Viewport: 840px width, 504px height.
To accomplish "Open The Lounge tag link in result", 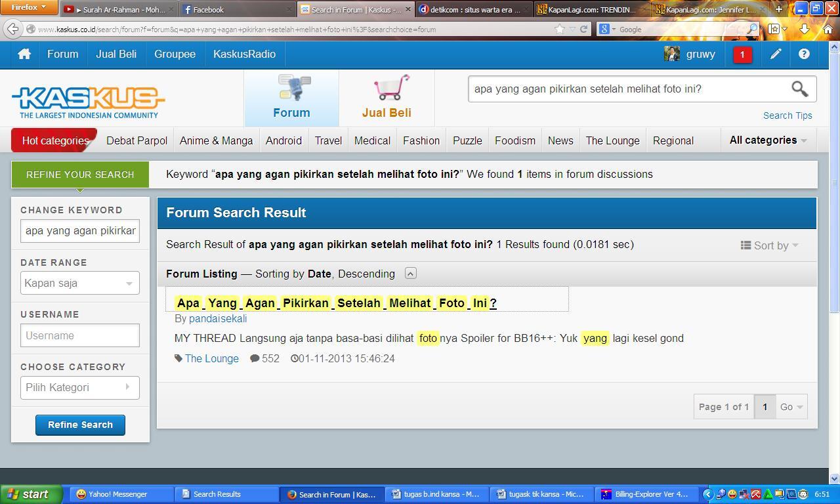I will coord(212,358).
